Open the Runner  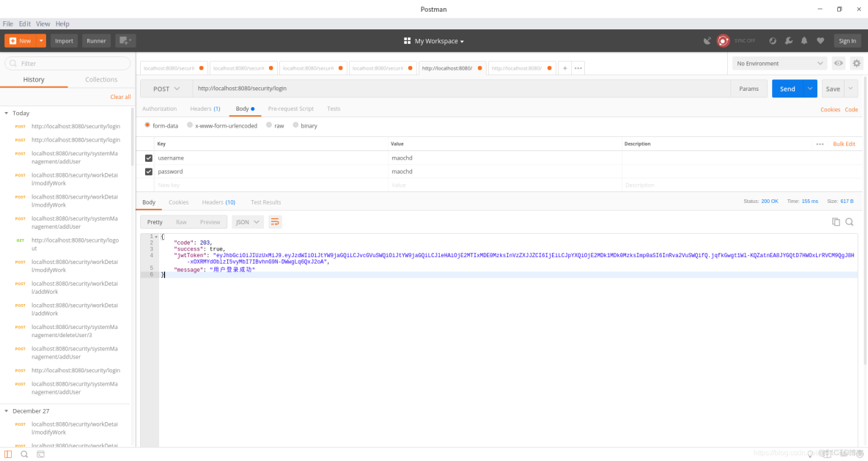[95, 40]
